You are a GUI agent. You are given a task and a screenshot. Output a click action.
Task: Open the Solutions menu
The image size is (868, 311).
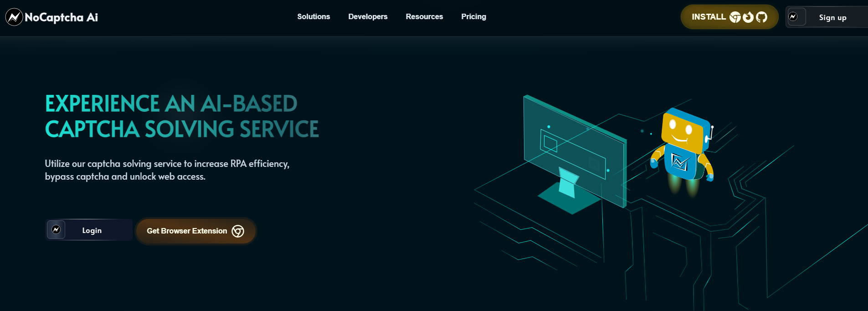[x=313, y=16]
